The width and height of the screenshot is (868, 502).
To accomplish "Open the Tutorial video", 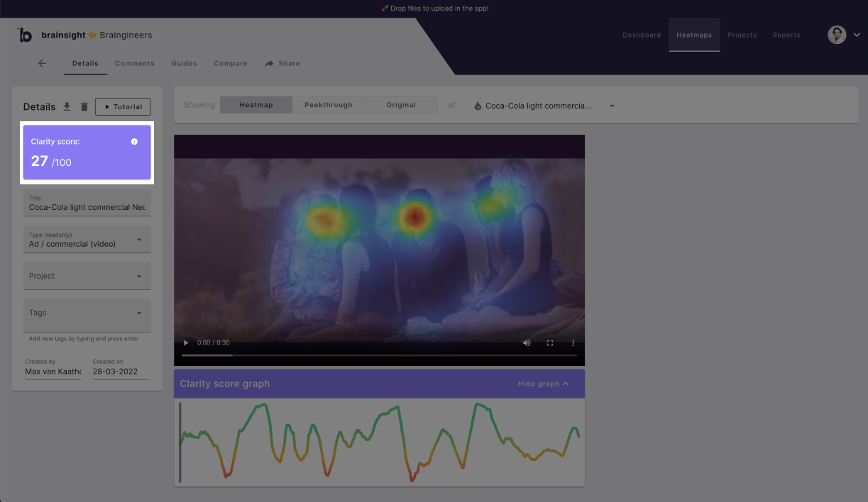I will [x=123, y=106].
